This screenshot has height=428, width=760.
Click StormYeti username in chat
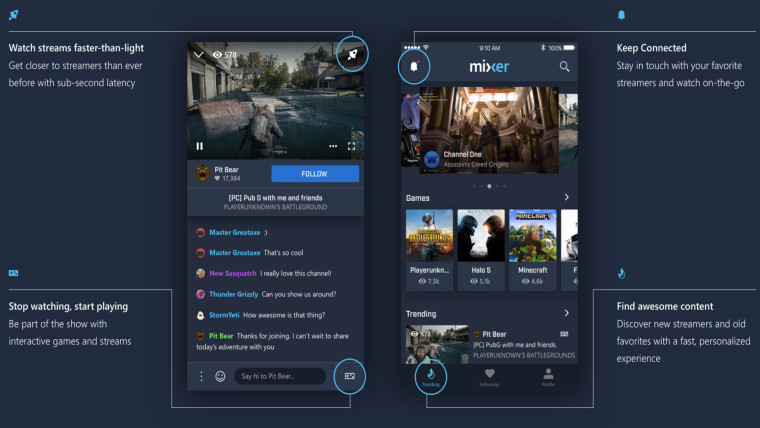pos(224,315)
